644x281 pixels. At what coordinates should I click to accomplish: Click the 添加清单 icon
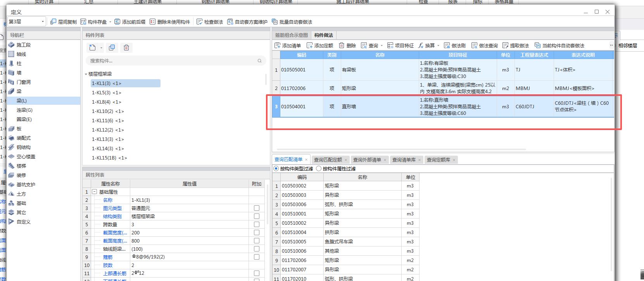tap(278, 45)
